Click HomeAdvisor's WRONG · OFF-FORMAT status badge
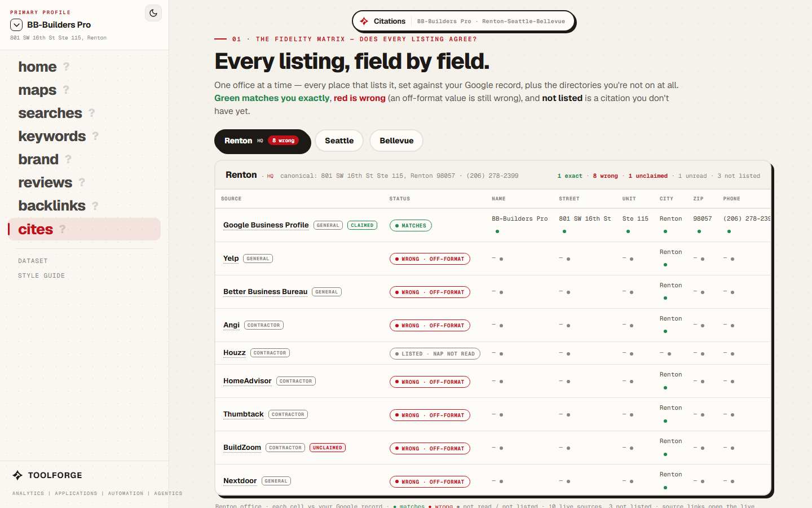This screenshot has height=508, width=812. pyautogui.click(x=430, y=382)
